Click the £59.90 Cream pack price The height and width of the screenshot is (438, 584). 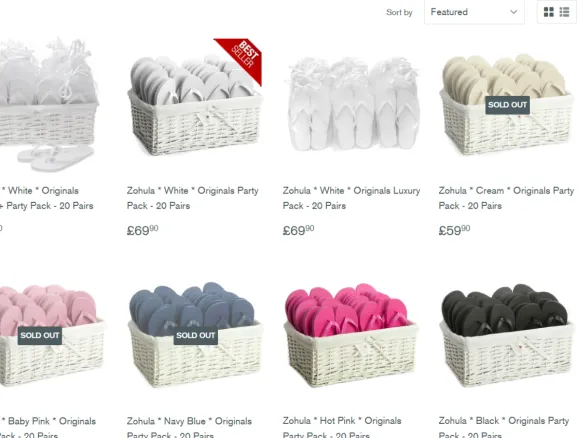pyautogui.click(x=454, y=230)
